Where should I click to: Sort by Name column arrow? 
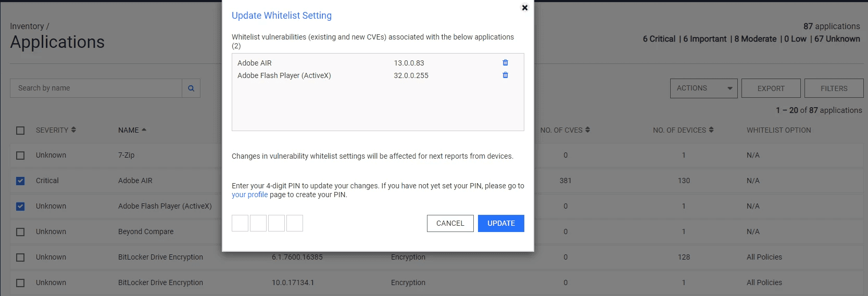[144, 130]
